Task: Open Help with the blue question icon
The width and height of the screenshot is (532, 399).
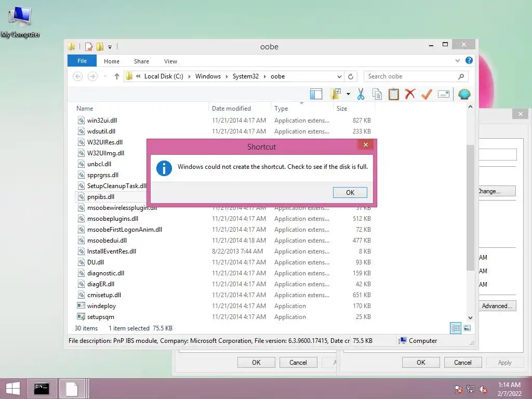Action: tap(469, 60)
